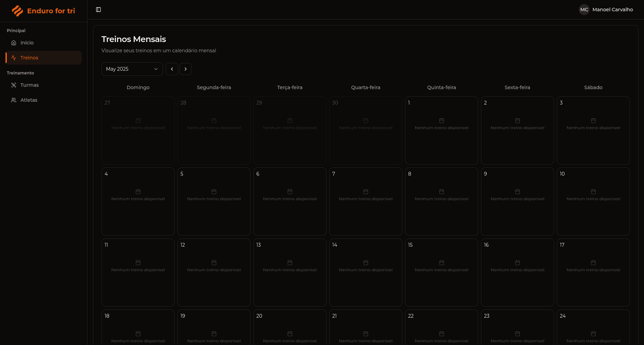Open the Atletas menu item
The image size is (644, 345).
43,100
